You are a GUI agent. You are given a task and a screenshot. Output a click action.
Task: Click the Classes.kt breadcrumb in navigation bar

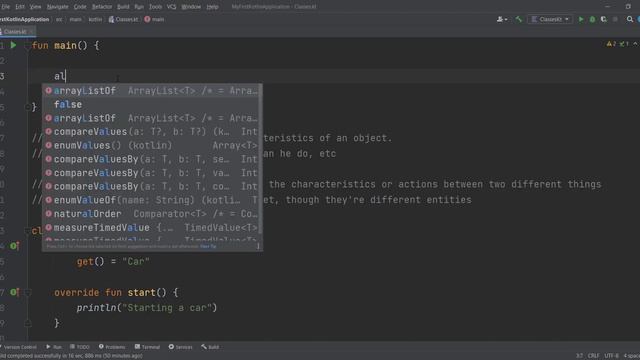pos(123,19)
